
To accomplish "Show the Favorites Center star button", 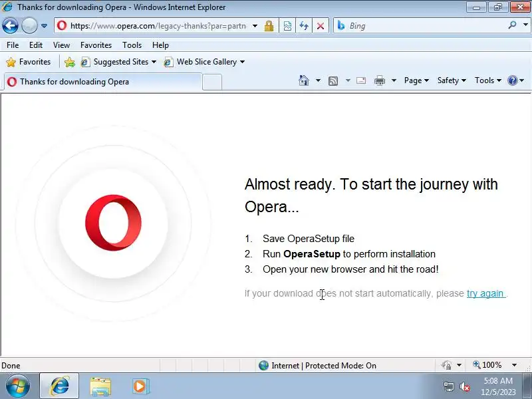I will 29,62.
